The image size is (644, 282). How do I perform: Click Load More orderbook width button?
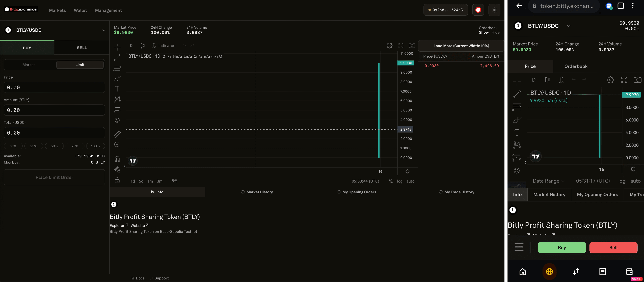[461, 46]
